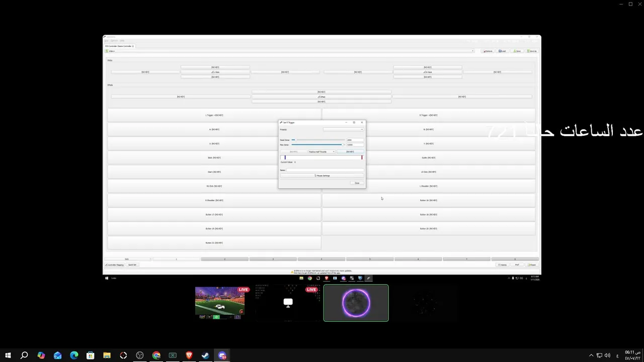Open the Presets dropdown in Set R Trigger dialog
Image resolution: width=644 pixels, height=362 pixels.
pos(343,130)
